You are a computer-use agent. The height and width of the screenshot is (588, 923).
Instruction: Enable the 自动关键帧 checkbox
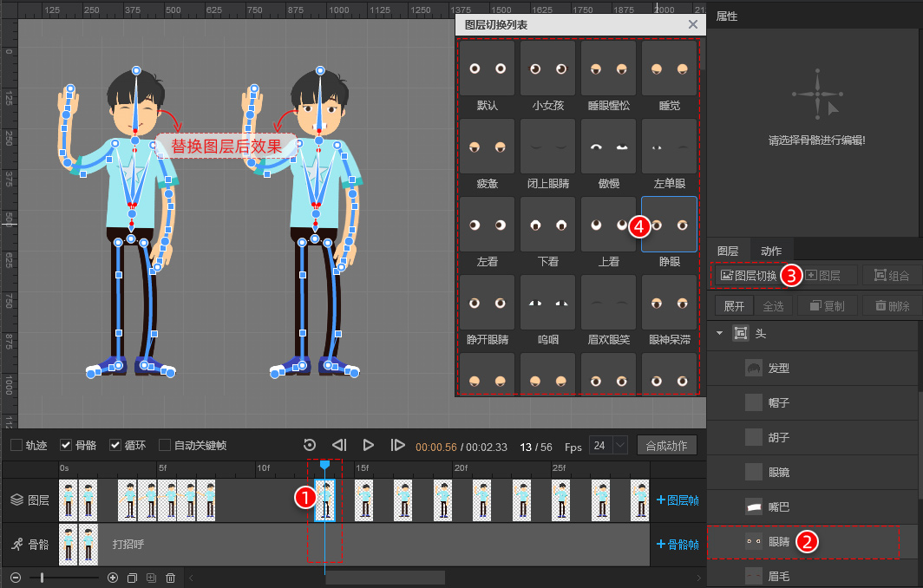coord(165,445)
